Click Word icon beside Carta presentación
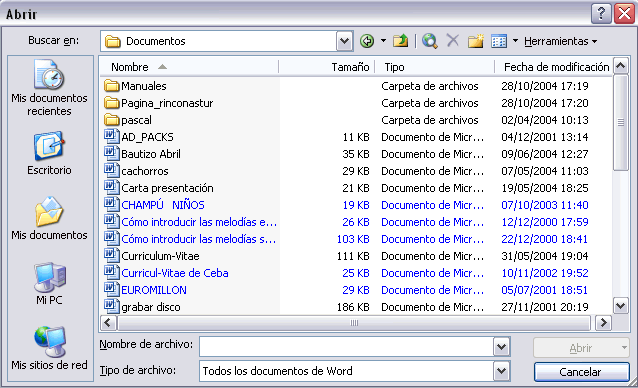Viewport: 638px width, 388px height. 111,187
